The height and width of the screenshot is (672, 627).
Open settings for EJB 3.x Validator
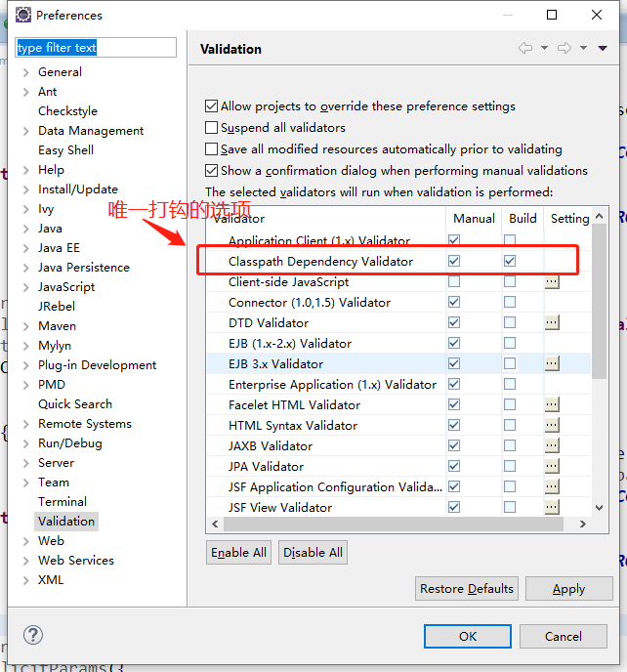[552, 363]
